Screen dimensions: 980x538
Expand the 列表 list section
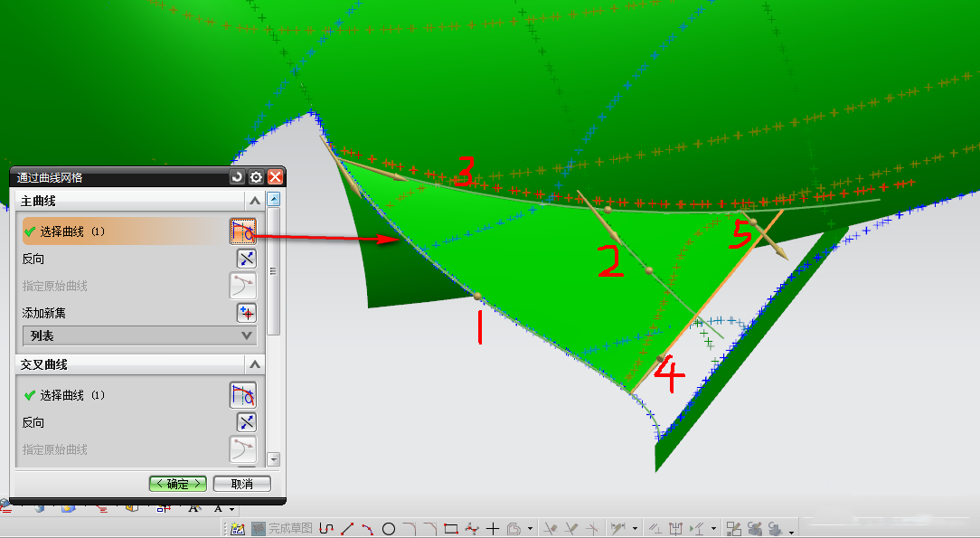(247, 335)
